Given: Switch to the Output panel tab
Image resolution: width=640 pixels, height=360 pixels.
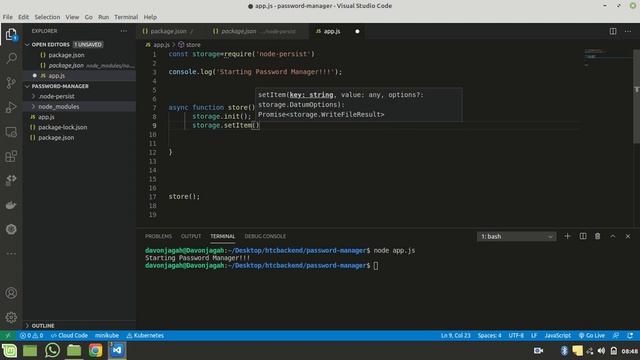Looking at the screenshot, I should click(191, 236).
